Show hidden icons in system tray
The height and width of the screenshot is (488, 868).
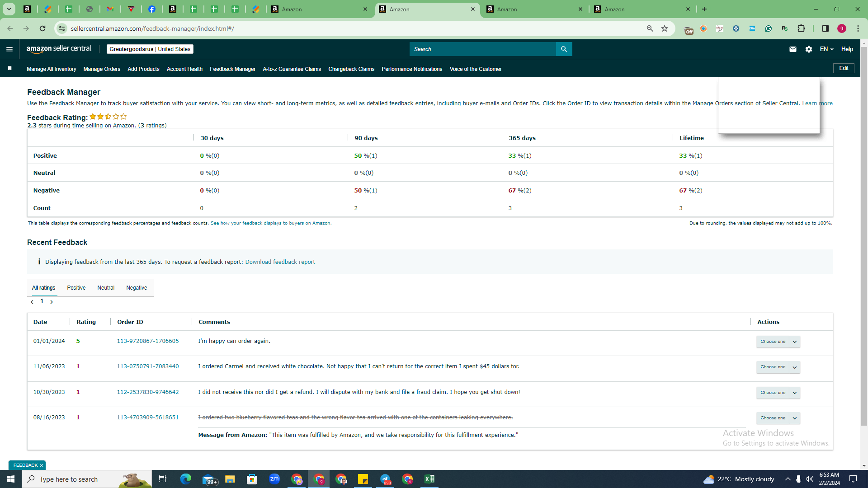click(788, 479)
